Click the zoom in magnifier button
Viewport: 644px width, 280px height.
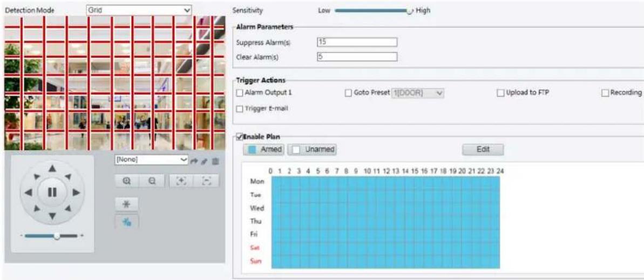click(x=126, y=181)
